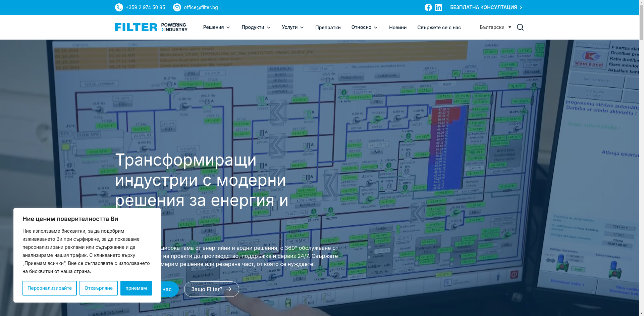Open Filter's LinkedIn page icon
The height and width of the screenshot is (316, 644).
[x=438, y=7]
